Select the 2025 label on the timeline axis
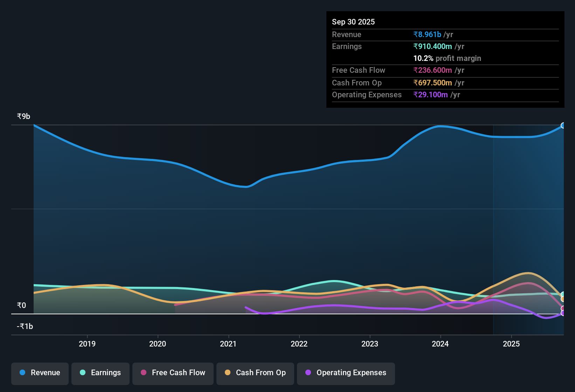This screenshot has width=575, height=392. (512, 344)
